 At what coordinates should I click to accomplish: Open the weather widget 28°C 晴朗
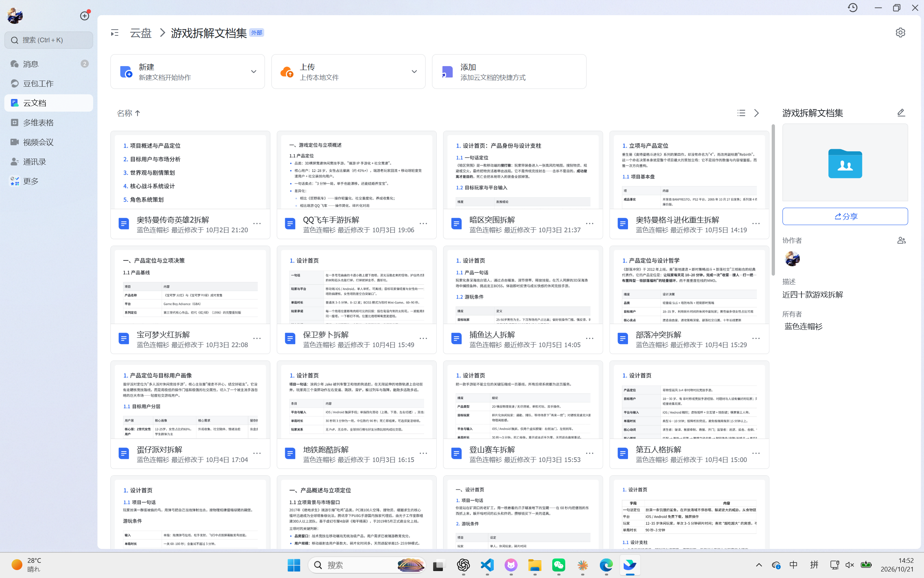(27, 565)
